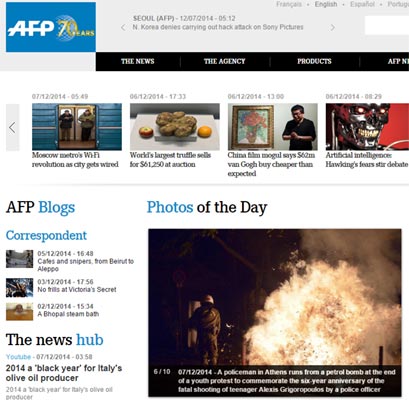Open Moscow metro WiFi story thumbnail
This screenshot has width=409, height=400.
pyautogui.click(x=77, y=127)
